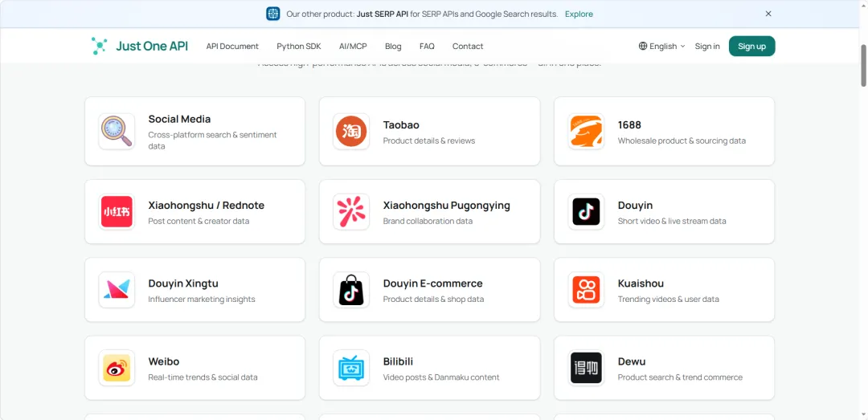Viewport: 868px width, 420px height.
Task: Click the Sign up button
Action: click(751, 46)
